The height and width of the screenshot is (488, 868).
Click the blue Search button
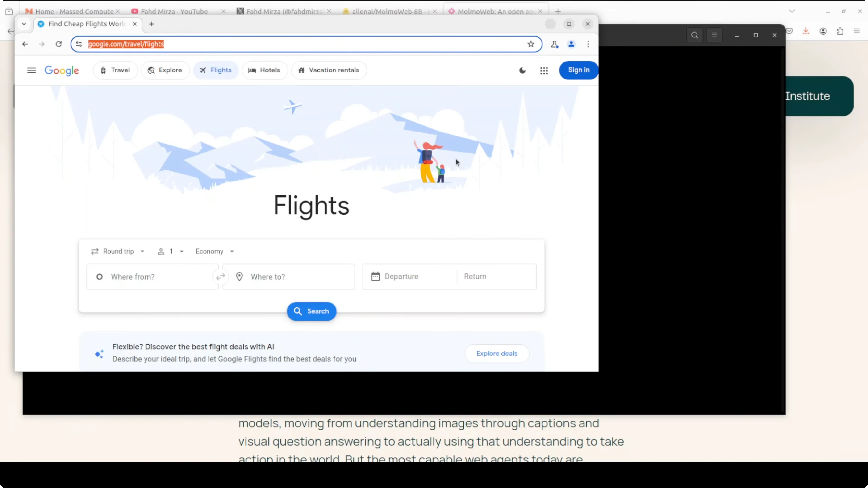tap(311, 311)
